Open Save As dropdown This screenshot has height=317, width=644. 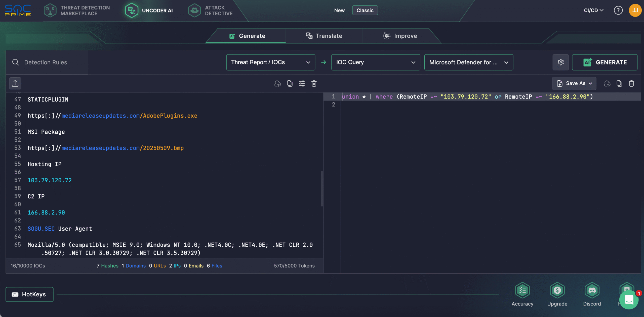pyautogui.click(x=574, y=83)
